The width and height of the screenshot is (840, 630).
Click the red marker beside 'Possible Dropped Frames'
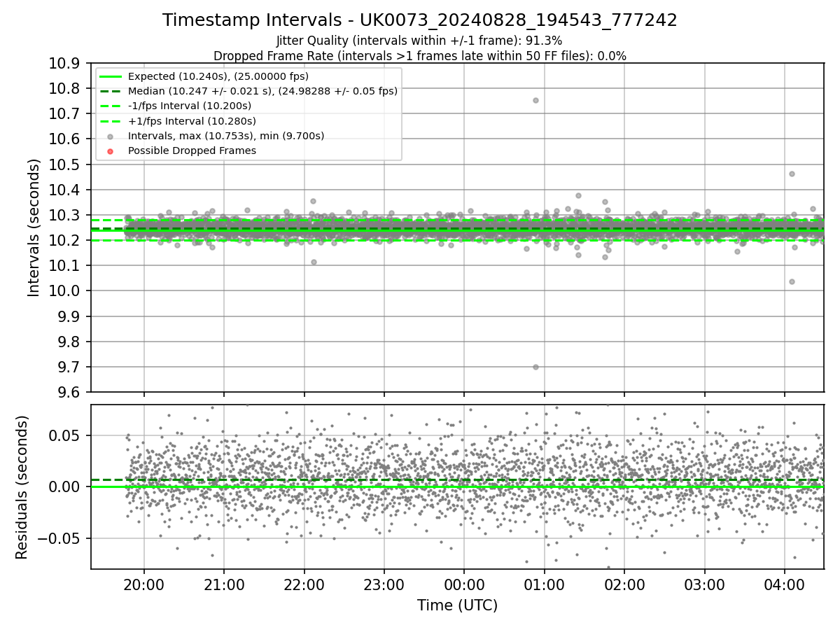pos(110,150)
